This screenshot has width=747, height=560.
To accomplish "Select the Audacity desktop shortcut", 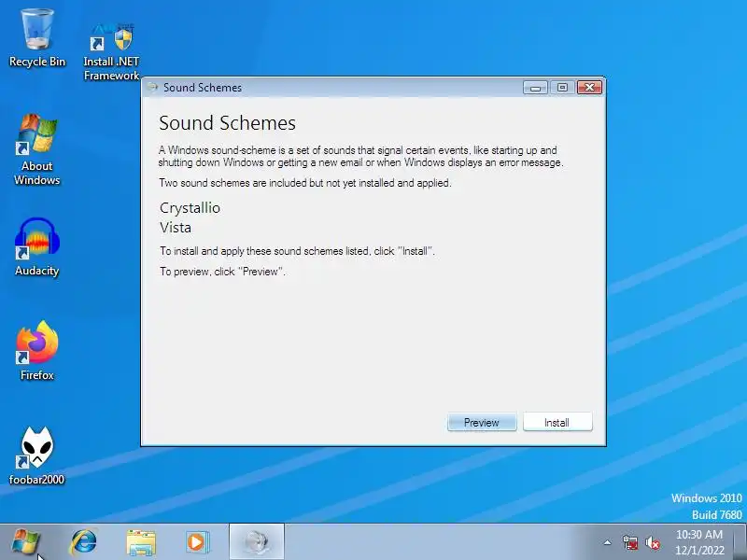I will pos(37,247).
